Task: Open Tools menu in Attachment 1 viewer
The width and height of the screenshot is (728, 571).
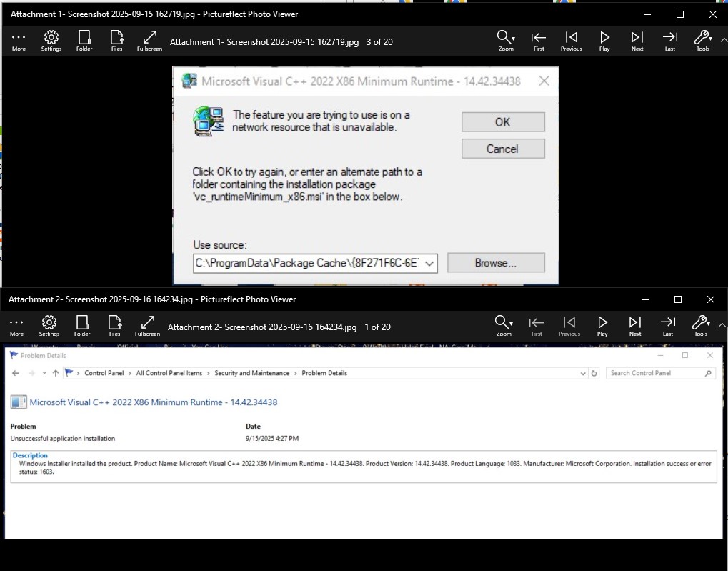Action: [703, 41]
